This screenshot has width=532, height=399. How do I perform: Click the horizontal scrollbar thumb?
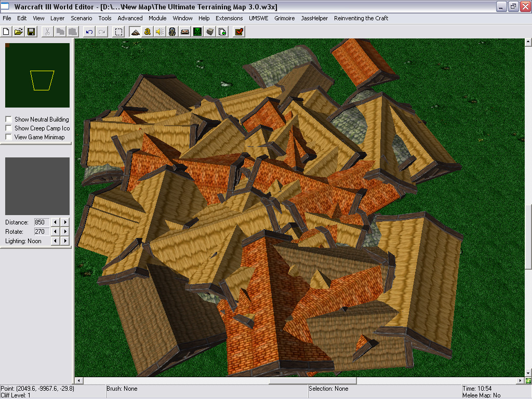(313, 381)
